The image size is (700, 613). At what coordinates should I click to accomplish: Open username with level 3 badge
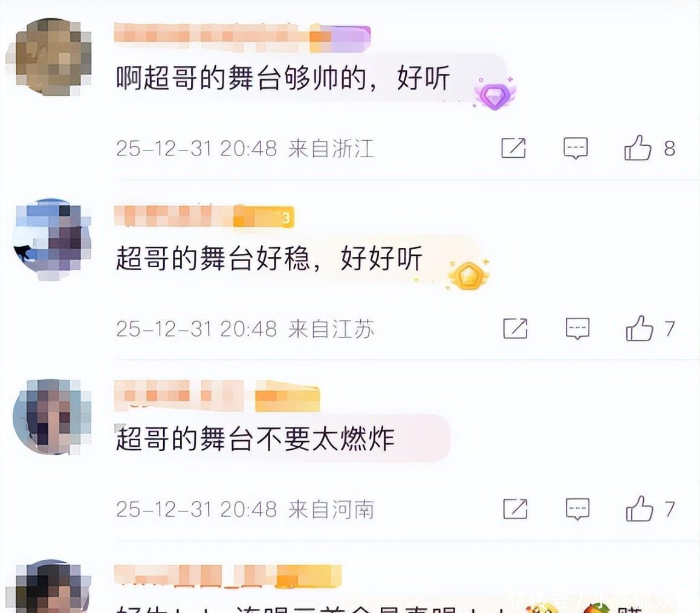[204, 216]
